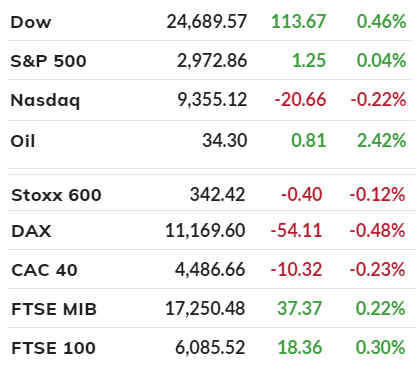Select Dow percent change 0.46%
The height and width of the screenshot is (372, 418).
(381, 22)
